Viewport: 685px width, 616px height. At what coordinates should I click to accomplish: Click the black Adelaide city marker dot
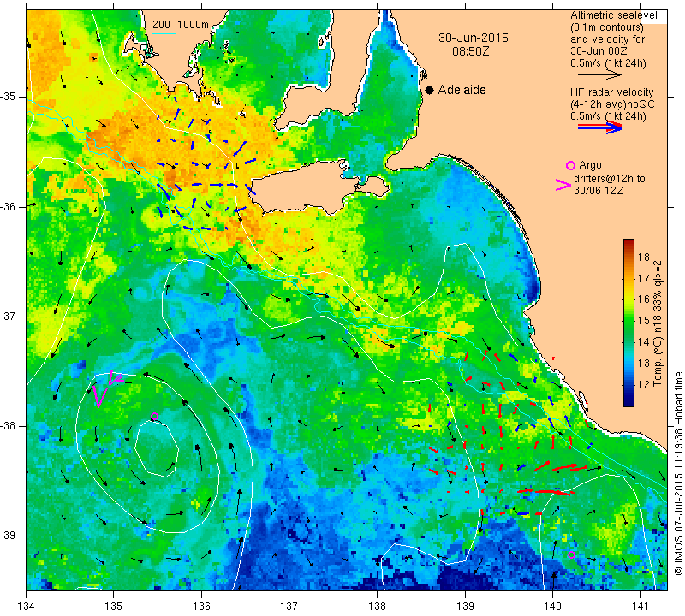pos(430,90)
